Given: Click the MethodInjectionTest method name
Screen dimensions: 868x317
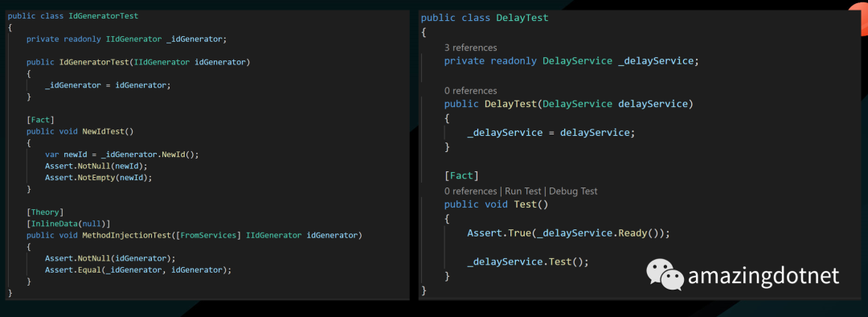Looking at the screenshot, I should [127, 236].
